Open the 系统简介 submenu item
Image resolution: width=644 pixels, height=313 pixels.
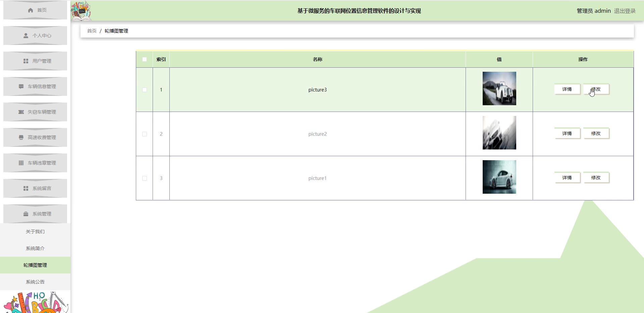click(x=35, y=248)
